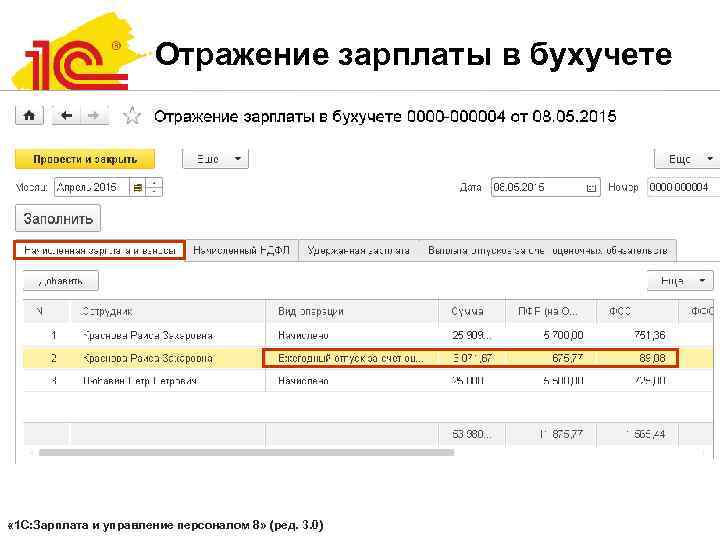Click the Вид операции column header
This screenshot has height=540, width=720.
(x=352, y=311)
